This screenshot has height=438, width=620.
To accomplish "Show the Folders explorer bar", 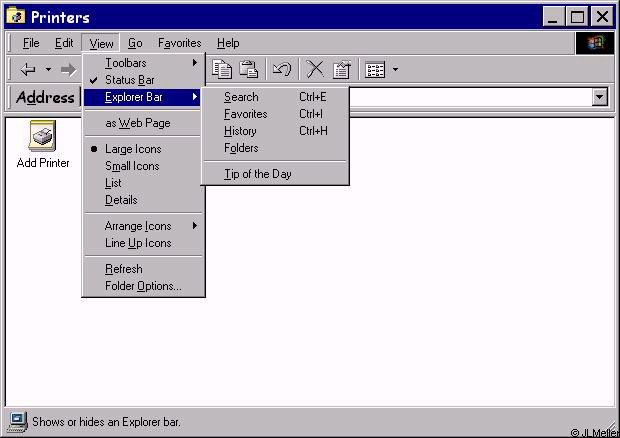I will point(275,148).
